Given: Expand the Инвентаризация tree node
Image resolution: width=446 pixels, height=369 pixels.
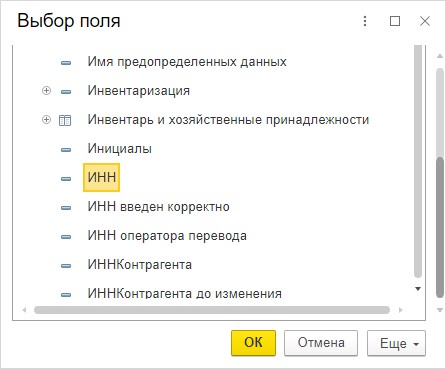Looking at the screenshot, I should point(46,90).
